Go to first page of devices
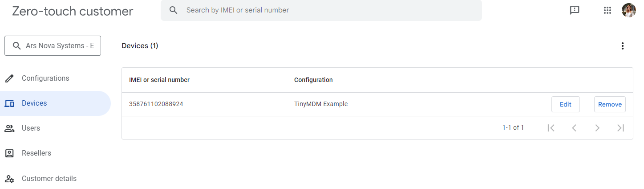 point(551,128)
